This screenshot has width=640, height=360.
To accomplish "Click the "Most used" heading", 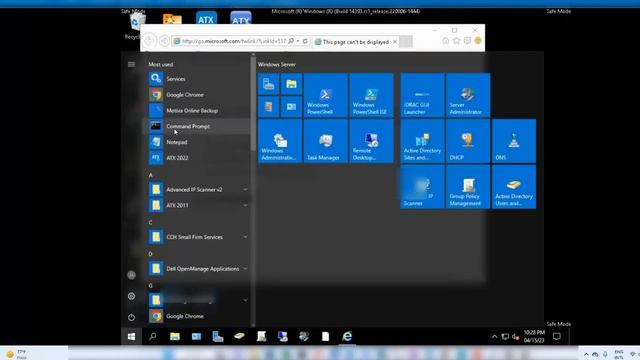I will 160,64.
